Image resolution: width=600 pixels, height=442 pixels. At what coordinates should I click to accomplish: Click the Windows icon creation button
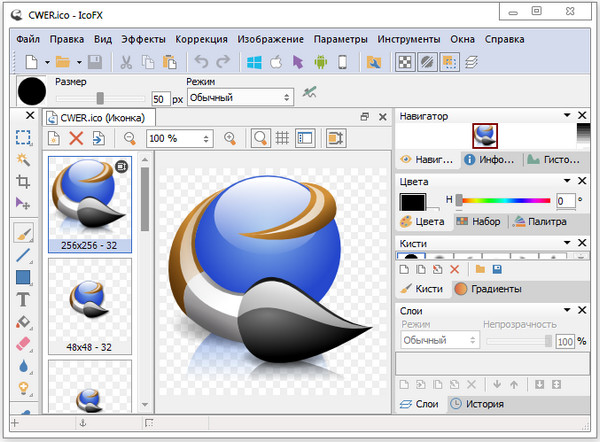click(x=253, y=62)
